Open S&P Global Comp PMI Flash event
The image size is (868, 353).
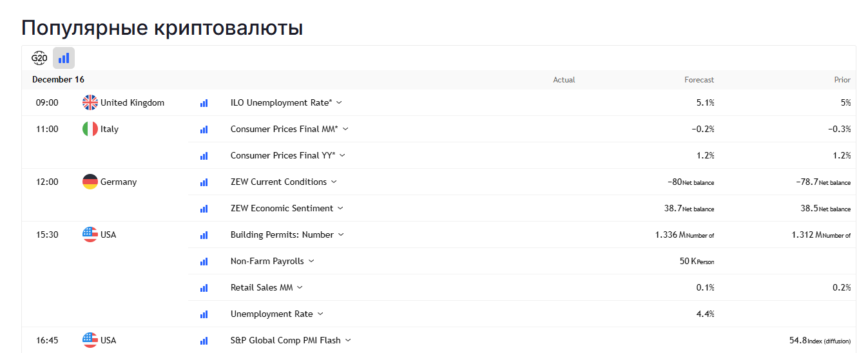click(285, 340)
